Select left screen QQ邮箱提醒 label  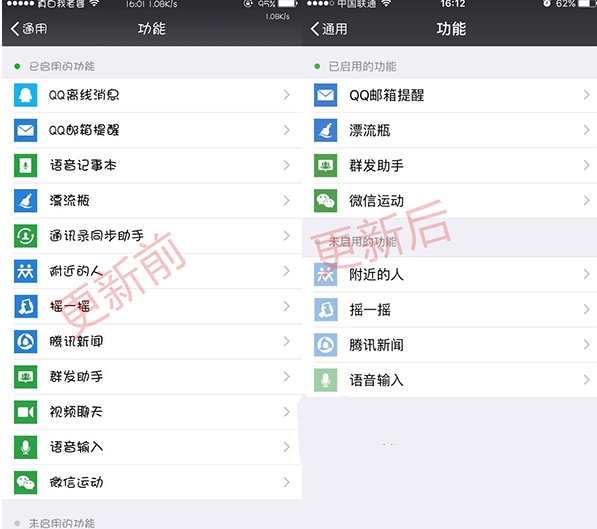point(84,130)
